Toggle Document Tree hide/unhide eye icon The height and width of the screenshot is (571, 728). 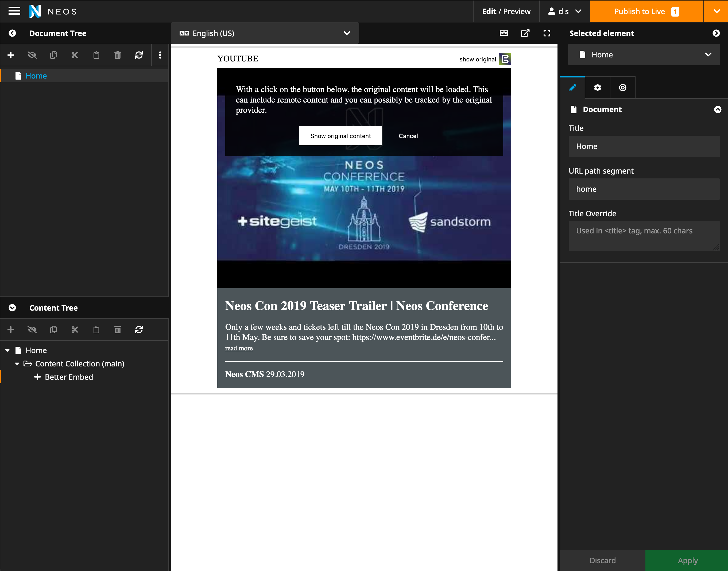click(32, 55)
